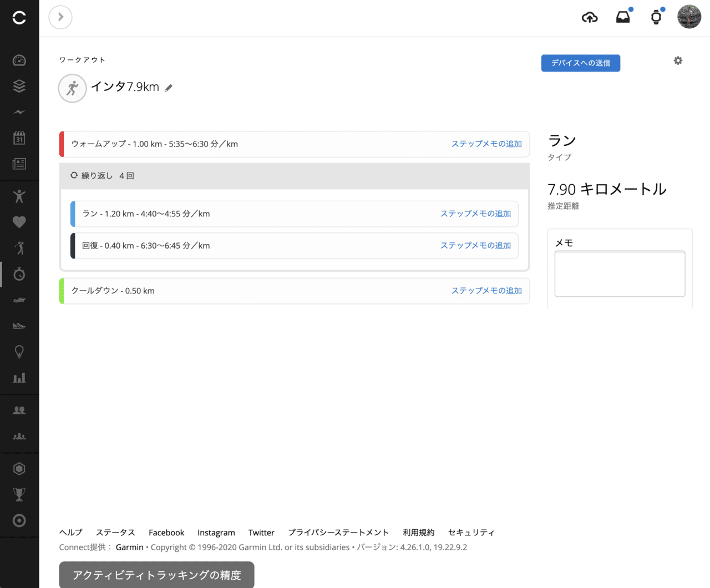Screen dimensions: 710x588
Task: Add step memo to クールダウン step
Action: pos(486,291)
